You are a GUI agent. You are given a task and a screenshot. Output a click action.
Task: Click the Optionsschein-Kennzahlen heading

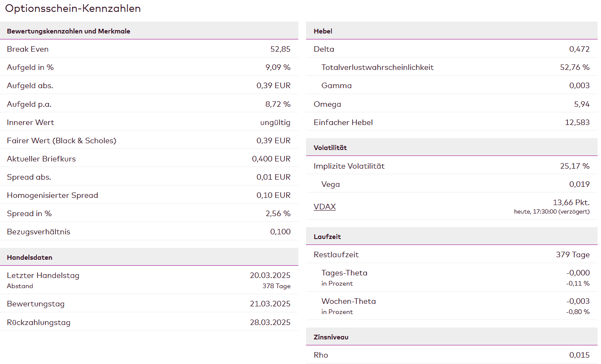73,8
